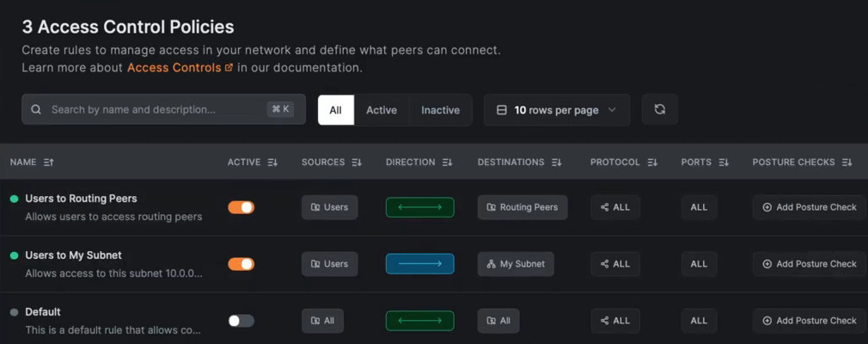868x344 pixels.
Task: Click description 'Allows access to this subnet 10.0.0...'
Action: coord(113,273)
